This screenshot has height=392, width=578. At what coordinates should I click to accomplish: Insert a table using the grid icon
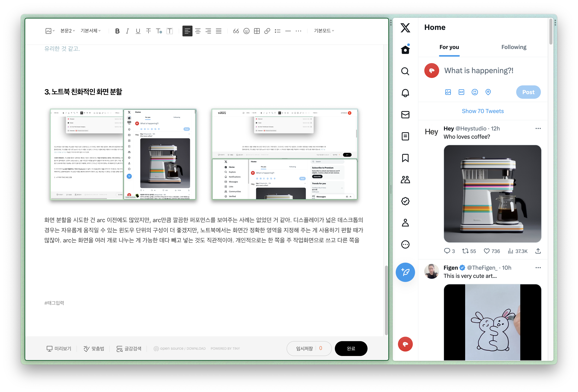pos(257,31)
